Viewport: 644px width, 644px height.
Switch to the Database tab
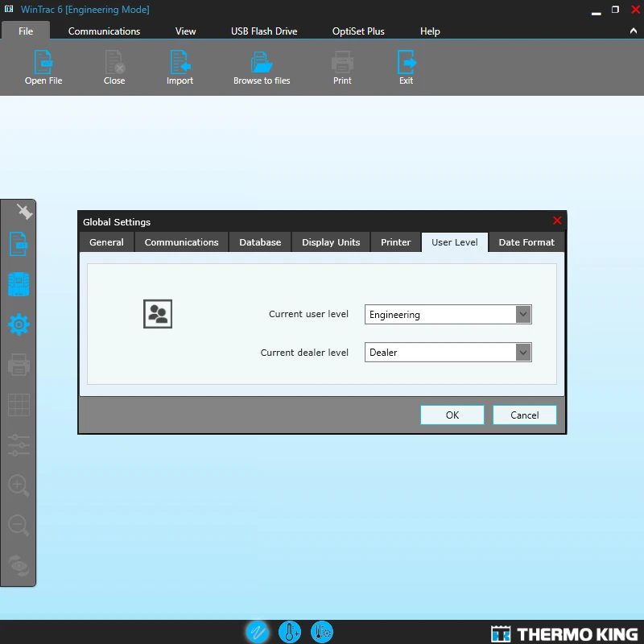click(x=260, y=242)
